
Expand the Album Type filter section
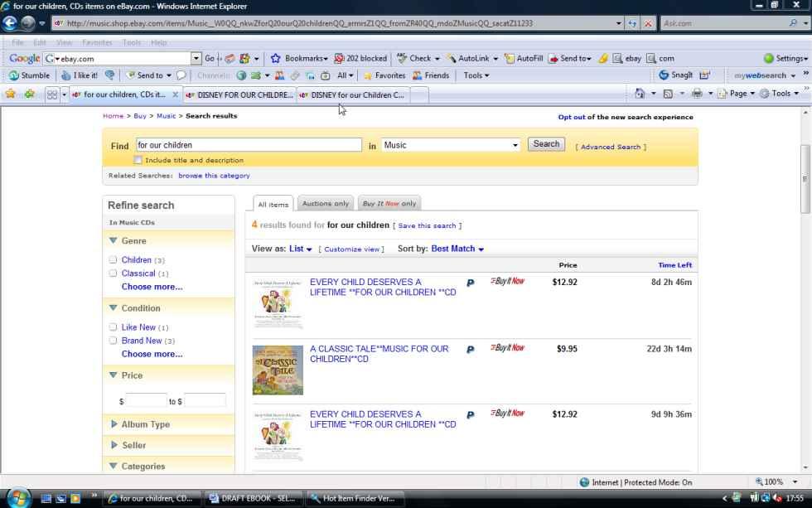coord(145,424)
